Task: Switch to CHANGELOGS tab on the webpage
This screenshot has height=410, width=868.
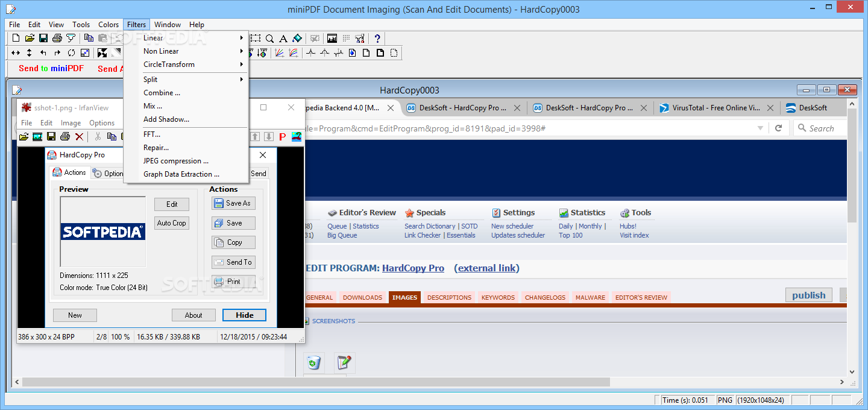Action: click(545, 297)
